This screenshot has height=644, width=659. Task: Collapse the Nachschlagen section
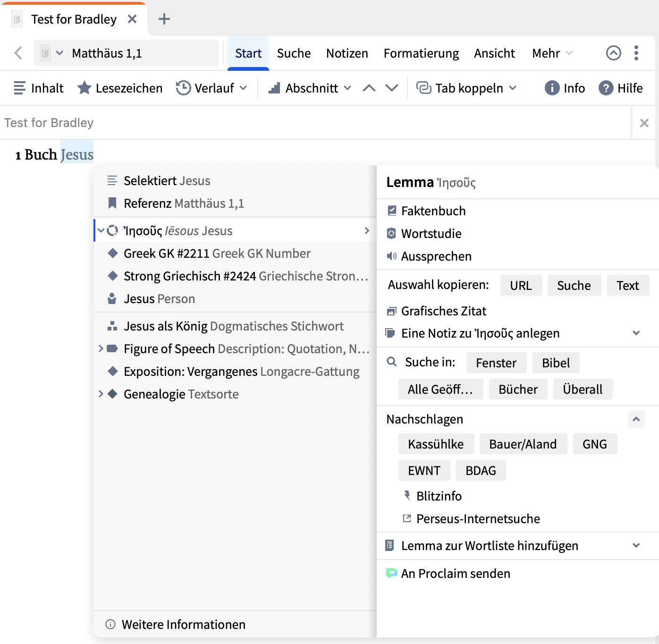click(636, 419)
